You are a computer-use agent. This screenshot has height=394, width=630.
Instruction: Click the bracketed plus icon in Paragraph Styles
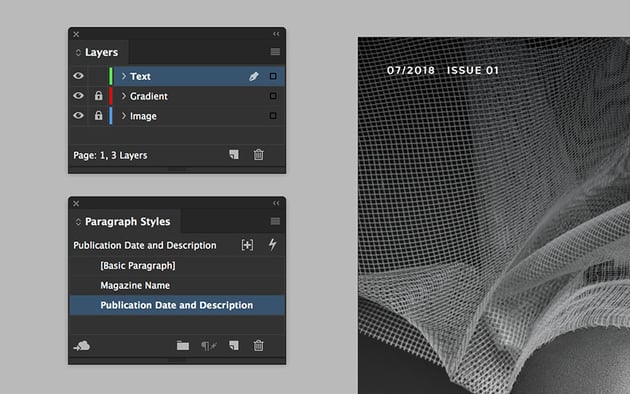click(x=247, y=245)
